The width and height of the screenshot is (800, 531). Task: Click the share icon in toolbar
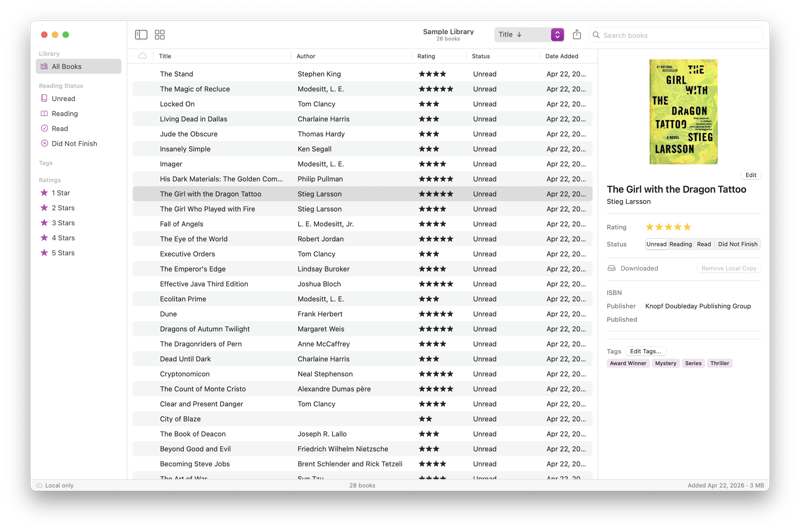coord(577,34)
